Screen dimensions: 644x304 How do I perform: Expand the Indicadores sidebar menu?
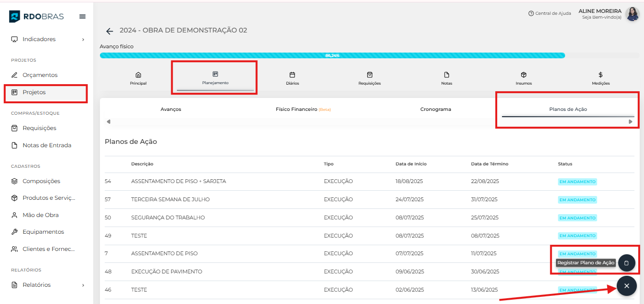click(47, 39)
